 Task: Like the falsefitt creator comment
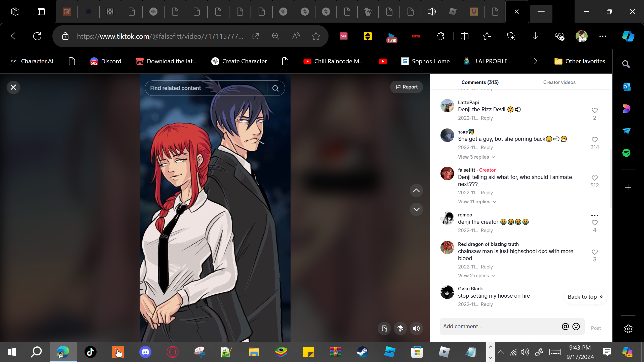tap(594, 178)
